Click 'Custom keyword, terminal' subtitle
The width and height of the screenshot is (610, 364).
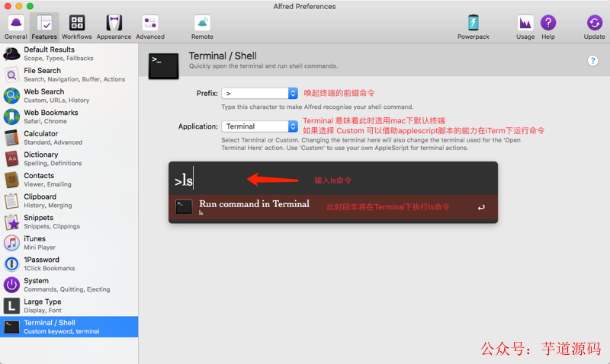click(62, 331)
